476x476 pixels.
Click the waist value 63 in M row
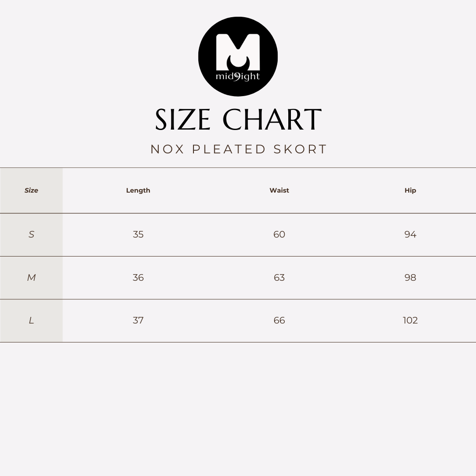coord(279,278)
